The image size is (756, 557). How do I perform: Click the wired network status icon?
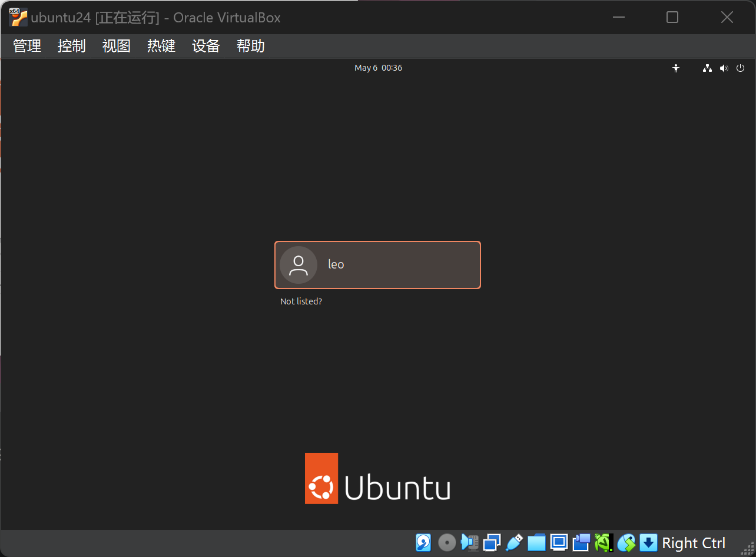[x=707, y=68]
